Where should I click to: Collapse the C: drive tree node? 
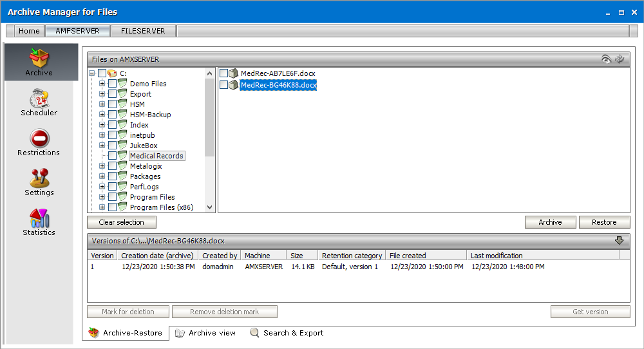point(92,73)
